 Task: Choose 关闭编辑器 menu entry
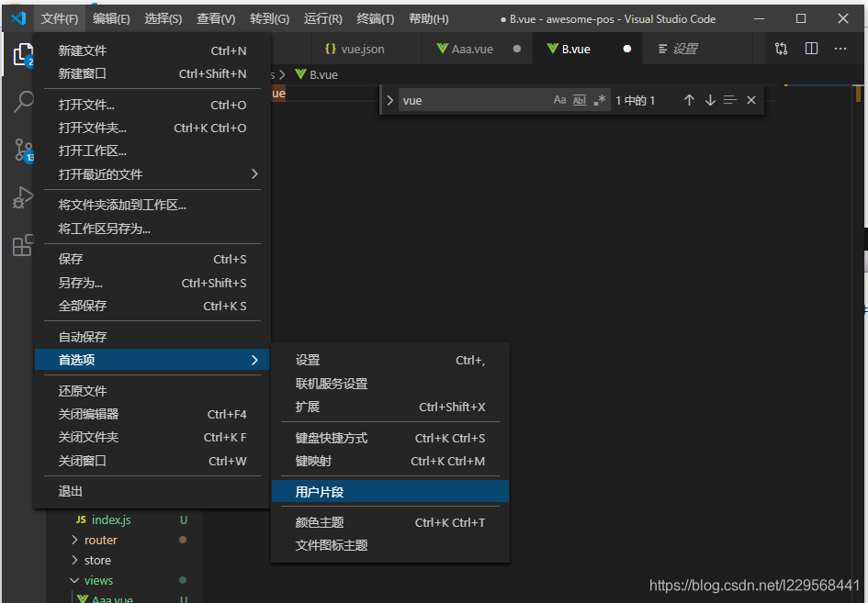152,414
